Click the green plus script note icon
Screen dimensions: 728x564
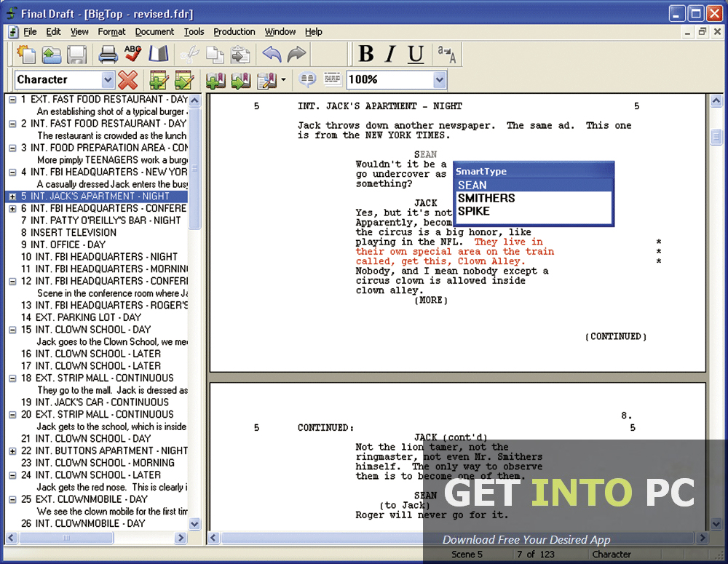[x=215, y=80]
